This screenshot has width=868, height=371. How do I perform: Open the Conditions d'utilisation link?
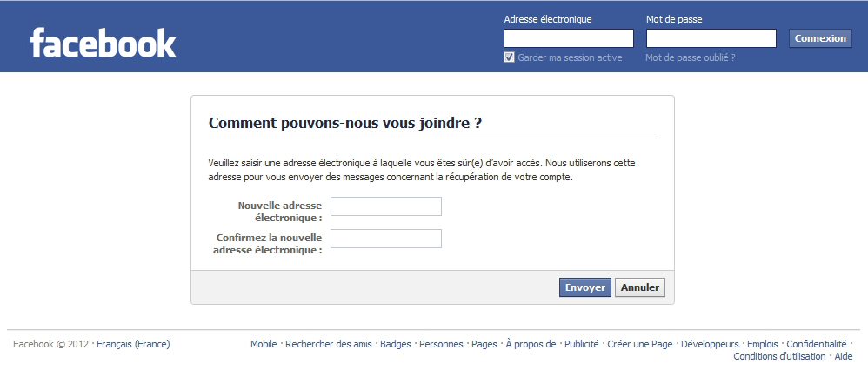click(779, 356)
